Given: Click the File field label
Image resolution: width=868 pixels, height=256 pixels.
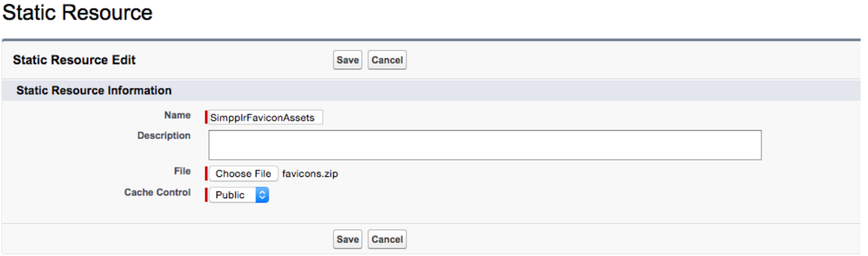Looking at the screenshot, I should click(182, 171).
